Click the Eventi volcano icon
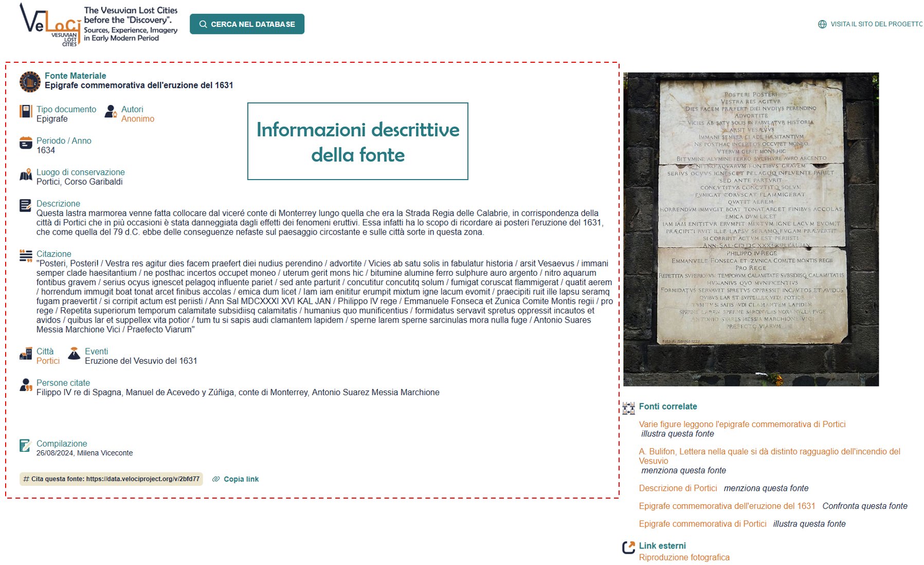Viewport: 924px width, 565px height. [74, 354]
